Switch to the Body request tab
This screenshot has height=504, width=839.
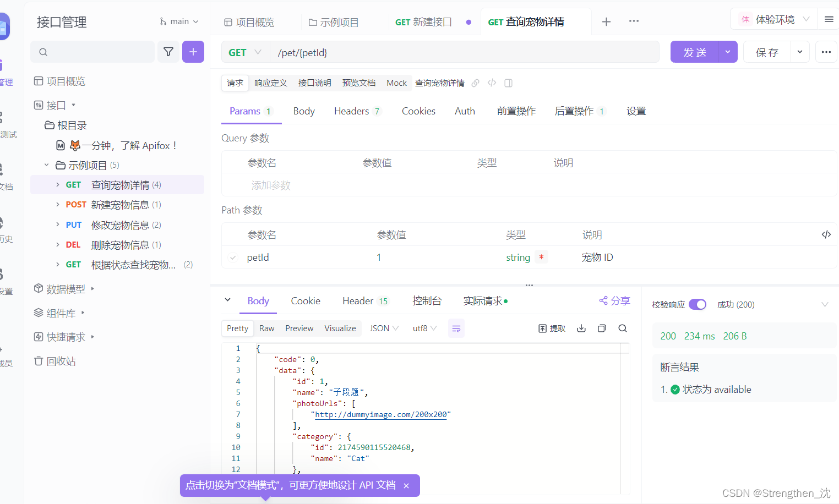coord(304,111)
